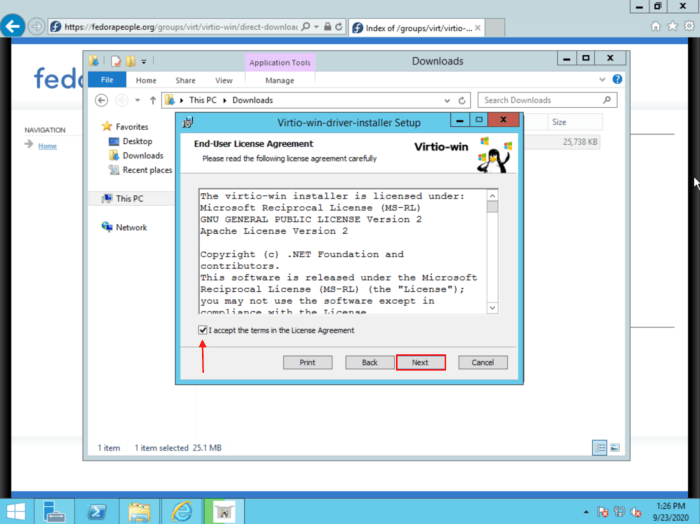Click the Windows Start button
Screen dimensions: 700x524
click(19, 511)
